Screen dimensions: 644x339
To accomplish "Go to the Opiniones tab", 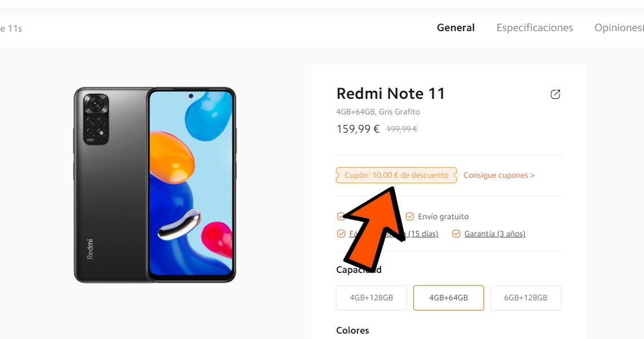I will coord(619,28).
